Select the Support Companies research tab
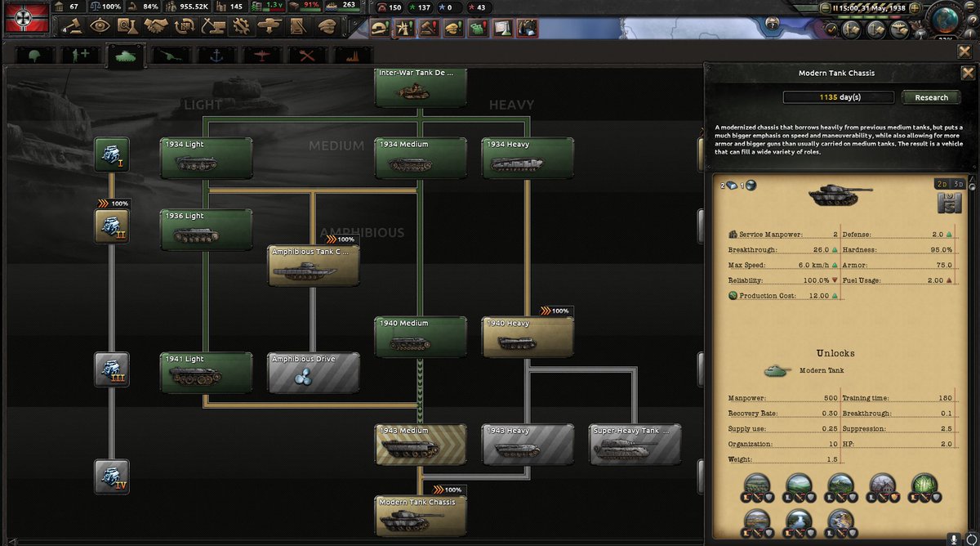 (x=82, y=56)
